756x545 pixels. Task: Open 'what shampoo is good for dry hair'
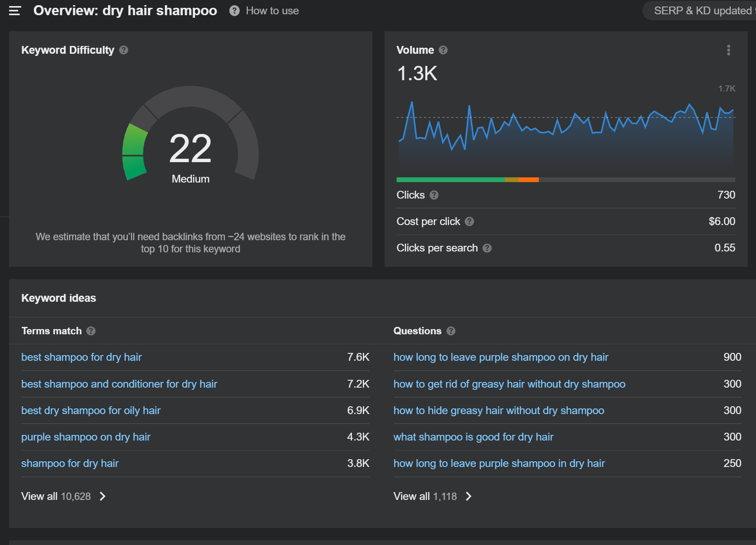click(x=473, y=437)
